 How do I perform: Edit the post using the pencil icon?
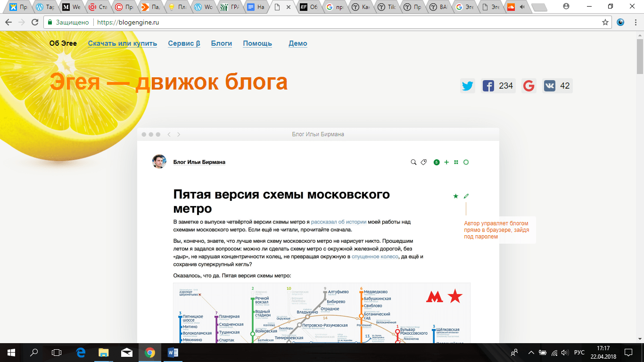click(x=466, y=195)
